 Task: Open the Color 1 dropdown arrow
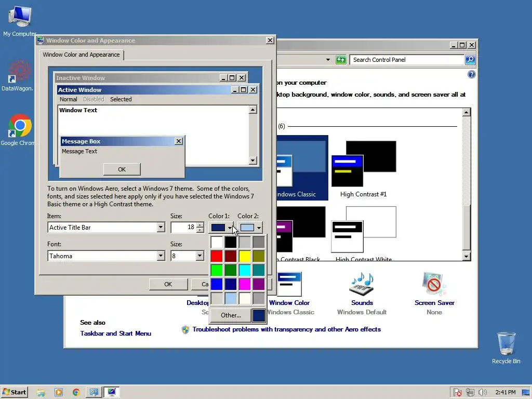pyautogui.click(x=230, y=228)
